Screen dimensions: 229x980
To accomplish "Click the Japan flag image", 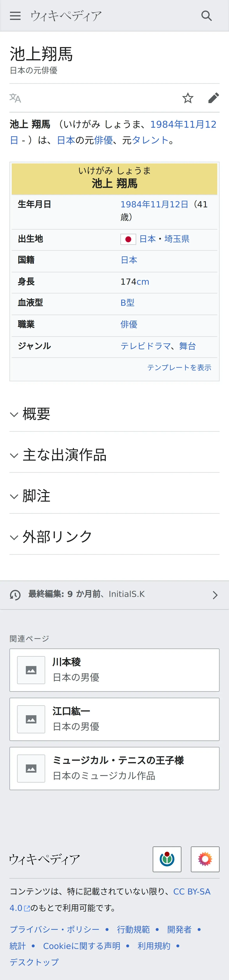I will tap(128, 239).
